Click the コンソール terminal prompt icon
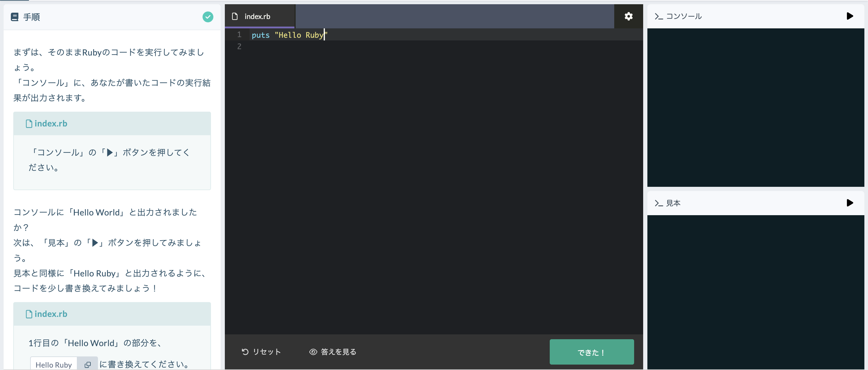The image size is (868, 370). click(659, 17)
